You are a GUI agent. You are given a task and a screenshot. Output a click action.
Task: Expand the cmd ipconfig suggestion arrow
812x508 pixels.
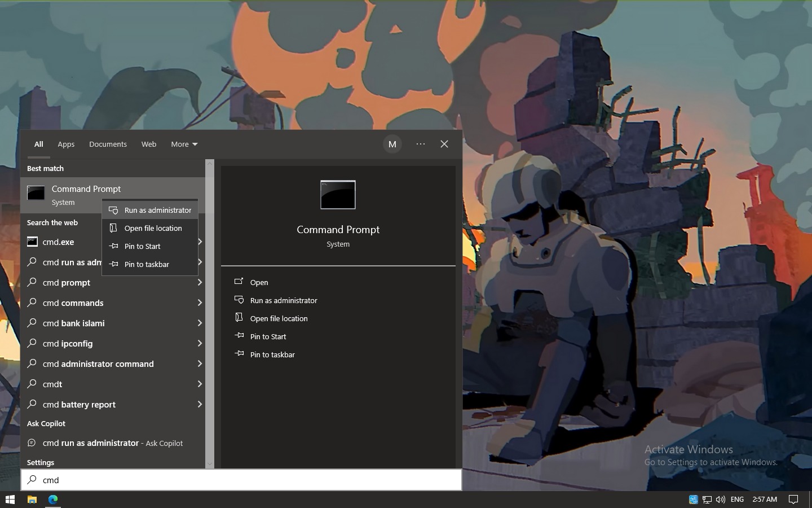200,344
